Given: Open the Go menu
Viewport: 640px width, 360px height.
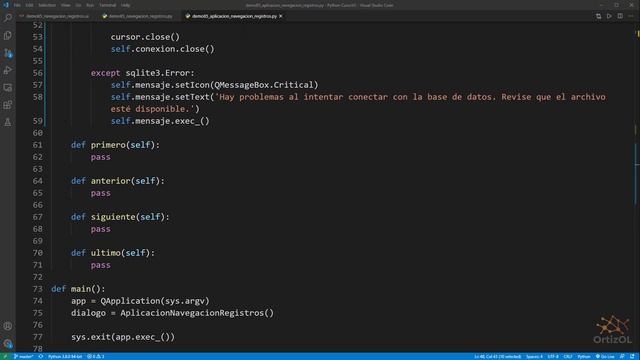Looking at the screenshot, I should click(x=78, y=5).
